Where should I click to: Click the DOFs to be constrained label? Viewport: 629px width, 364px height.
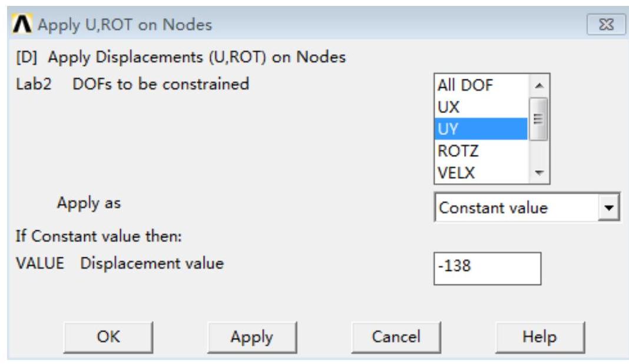(x=161, y=84)
